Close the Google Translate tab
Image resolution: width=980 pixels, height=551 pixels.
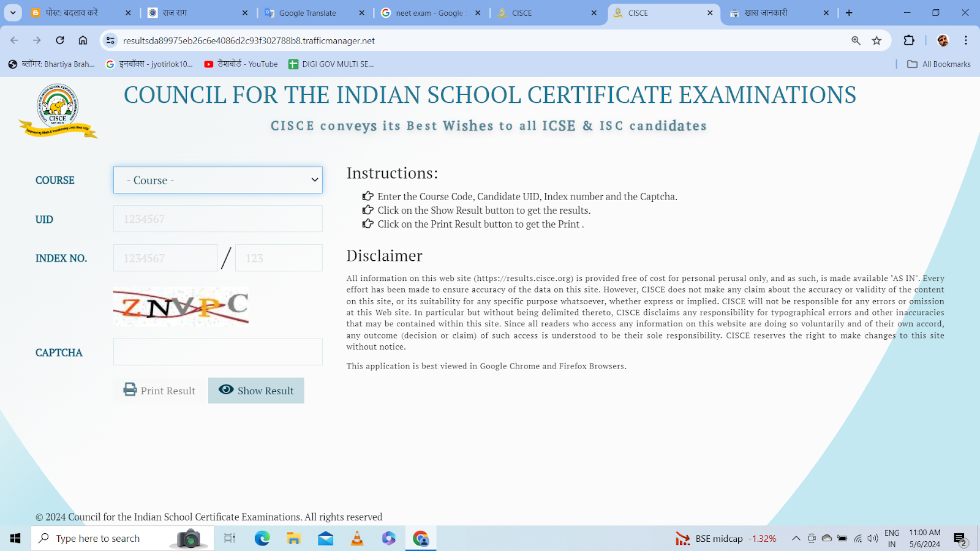click(361, 13)
